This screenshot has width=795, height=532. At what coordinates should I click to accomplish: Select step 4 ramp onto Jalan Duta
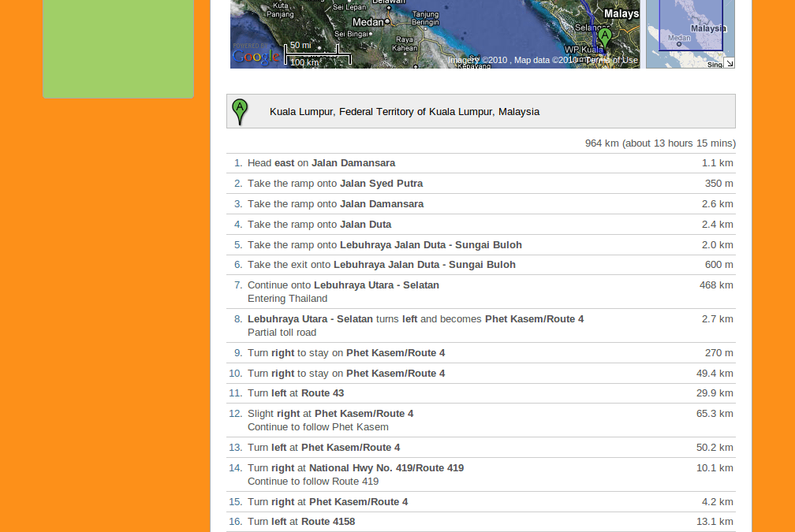pyautogui.click(x=480, y=224)
